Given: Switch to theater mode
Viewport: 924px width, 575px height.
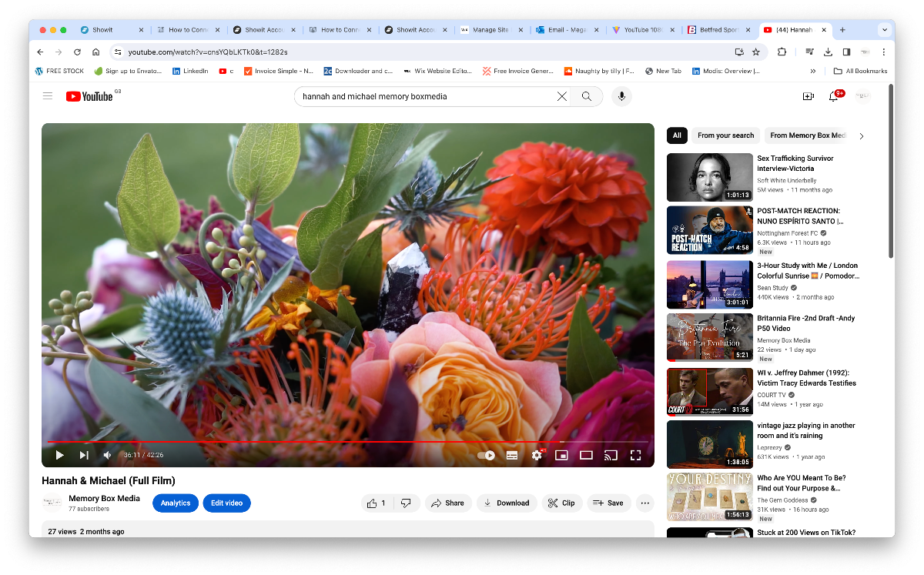Looking at the screenshot, I should pyautogui.click(x=586, y=455).
